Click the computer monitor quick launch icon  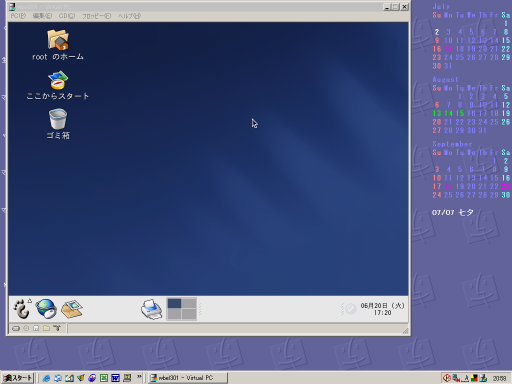coord(127,378)
